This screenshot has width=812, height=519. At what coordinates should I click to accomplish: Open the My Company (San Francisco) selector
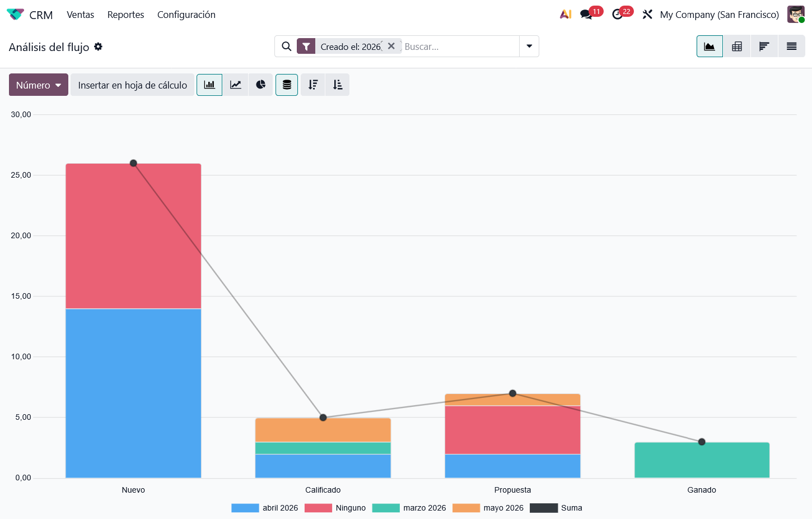tap(719, 15)
